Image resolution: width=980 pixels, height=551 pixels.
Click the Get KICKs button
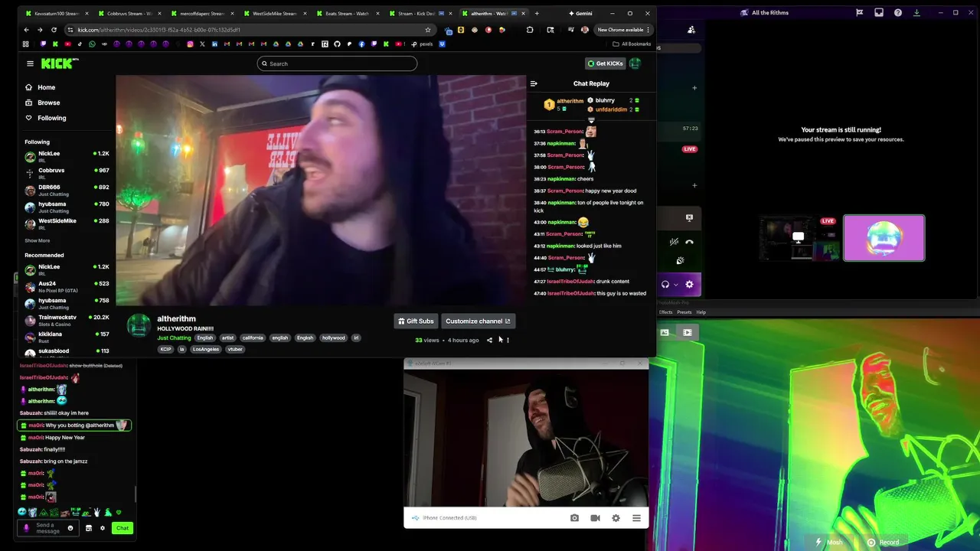pos(605,64)
